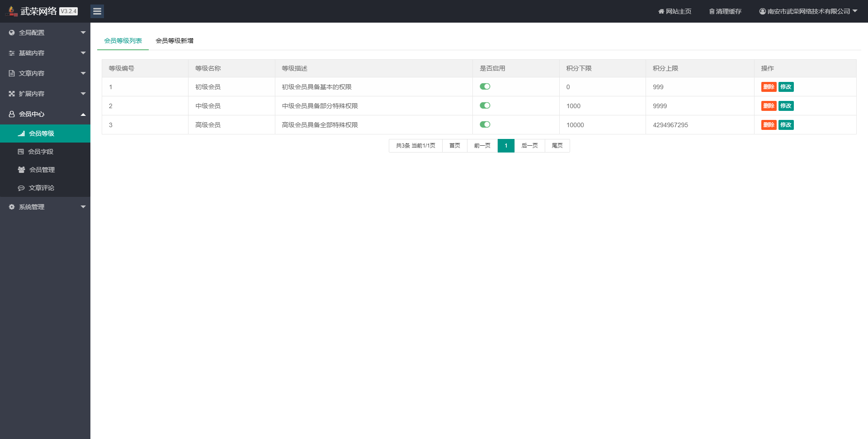Click the 清理缓存 link
The width and height of the screenshot is (868, 439).
725,11
